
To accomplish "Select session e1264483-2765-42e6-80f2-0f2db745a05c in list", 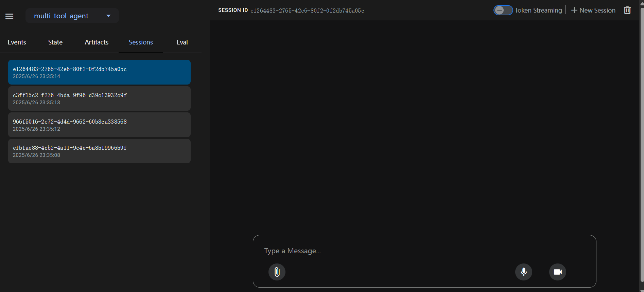I will pos(99,72).
